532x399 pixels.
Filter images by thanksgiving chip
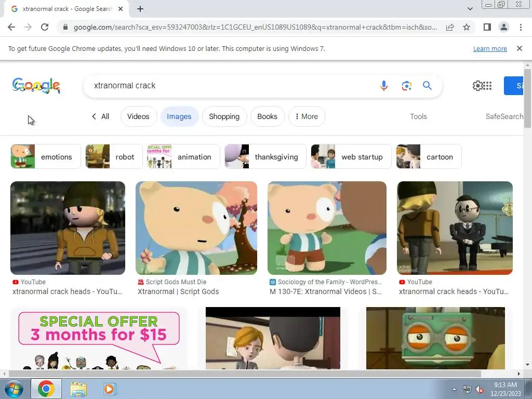(265, 156)
